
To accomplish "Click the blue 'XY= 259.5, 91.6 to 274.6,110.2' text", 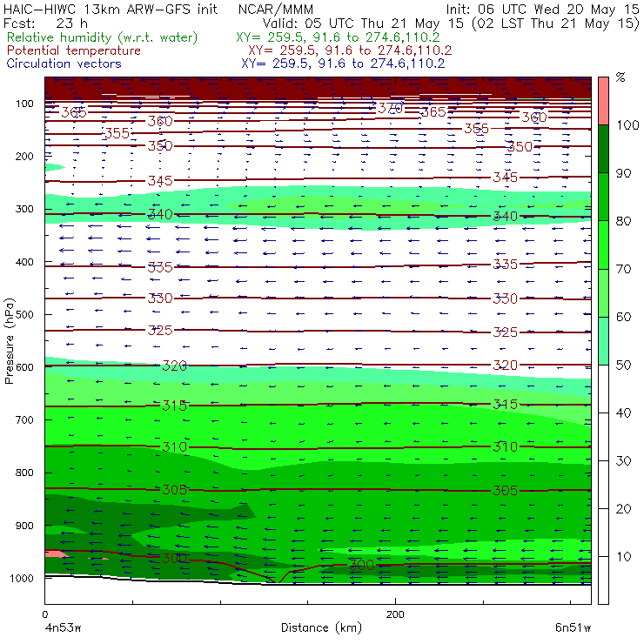I will click(x=343, y=64).
